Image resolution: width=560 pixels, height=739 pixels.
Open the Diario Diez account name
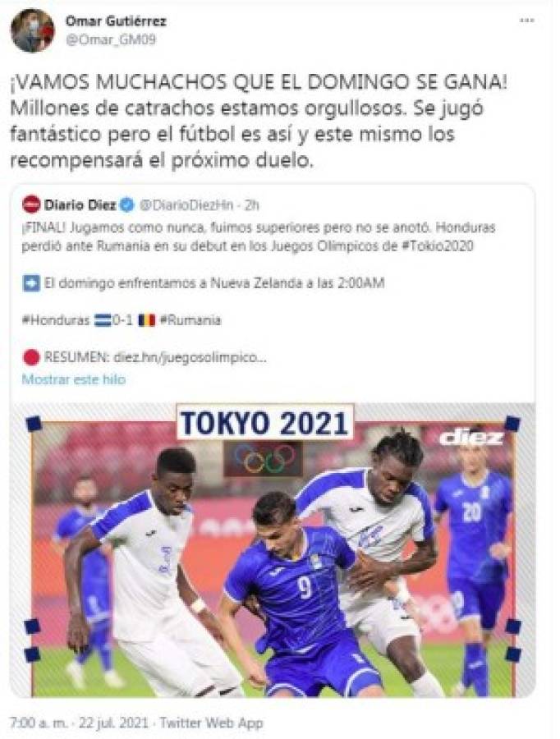[x=80, y=205]
